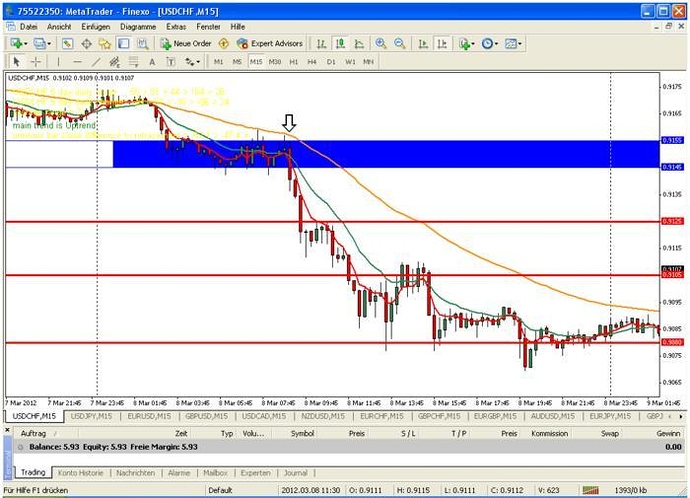Open the Templates dropdown

(x=513, y=44)
